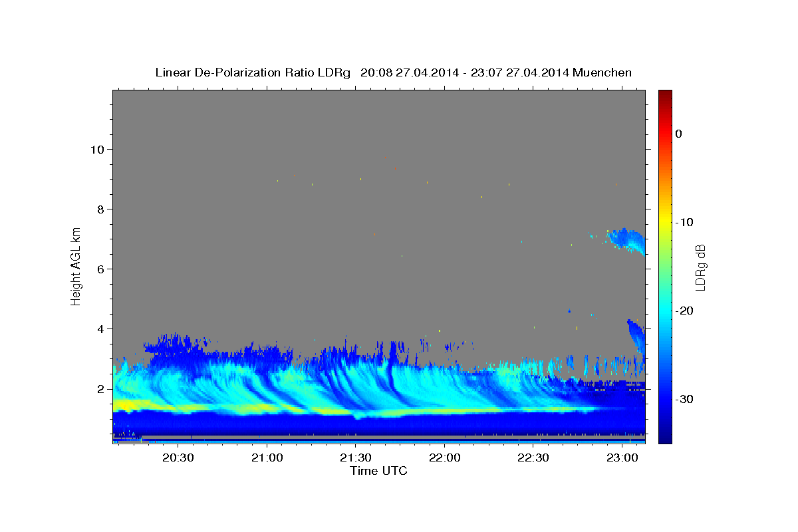The image size is (798, 532).
Task: Click the plot title 'Linear De-Polarization Ratio LDRg'
Action: [253, 72]
